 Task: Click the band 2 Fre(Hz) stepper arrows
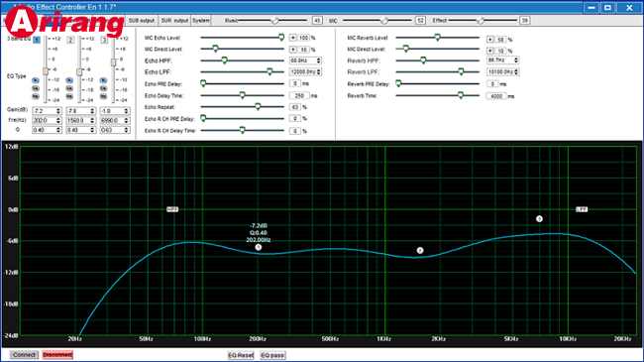point(92,121)
